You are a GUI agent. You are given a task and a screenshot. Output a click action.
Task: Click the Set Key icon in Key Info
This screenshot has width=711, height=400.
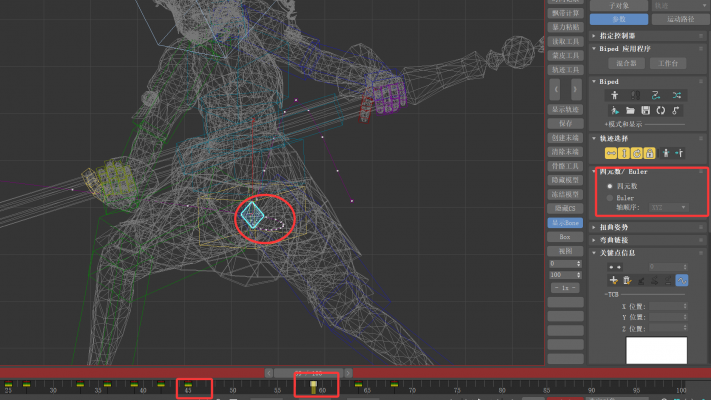613,280
